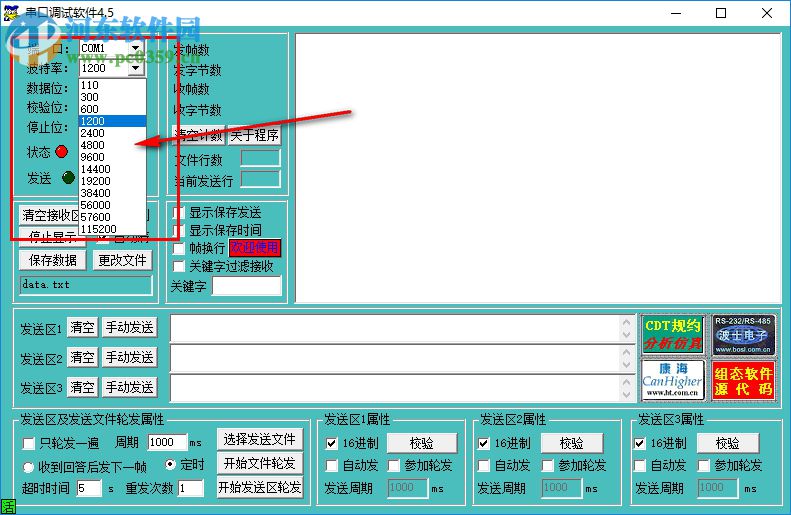Uncheck 16进制 in 发送区3属性

tap(640, 443)
